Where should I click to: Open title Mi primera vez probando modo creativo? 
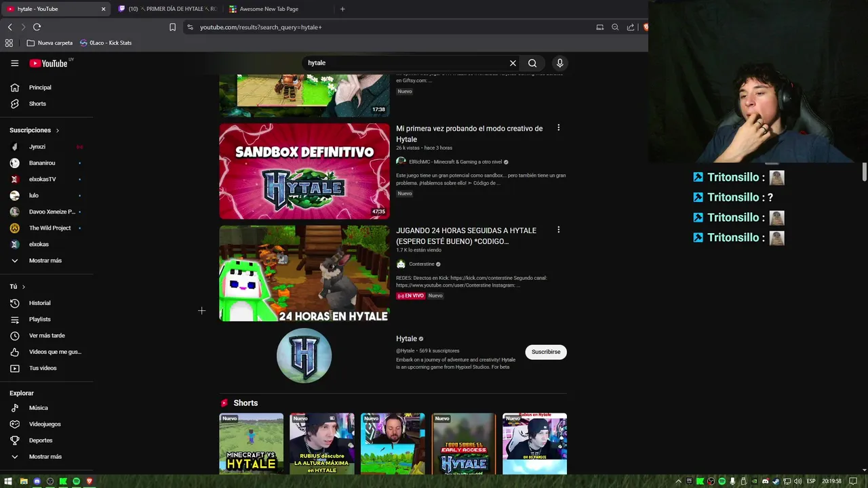469,134
